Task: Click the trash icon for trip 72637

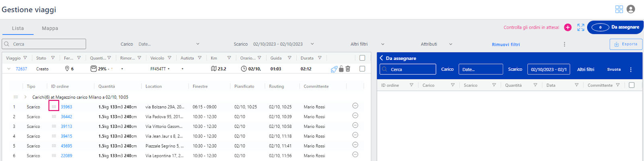Action: click(348, 69)
